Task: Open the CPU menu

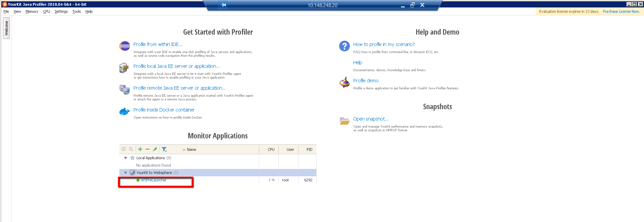Action: click(46, 11)
